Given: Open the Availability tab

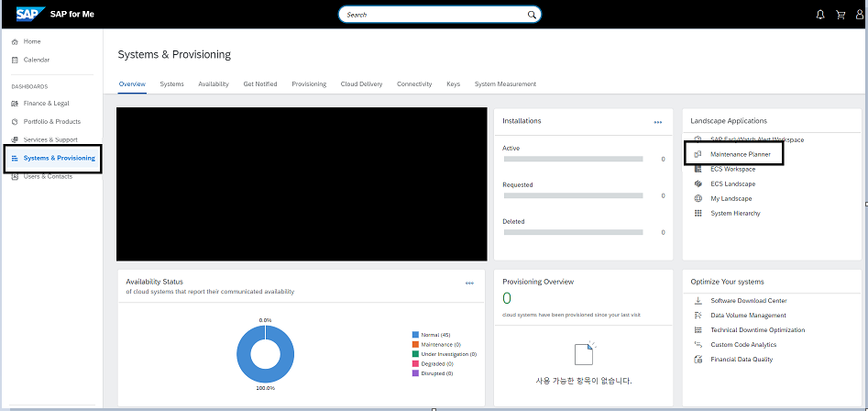Looking at the screenshot, I should (214, 84).
